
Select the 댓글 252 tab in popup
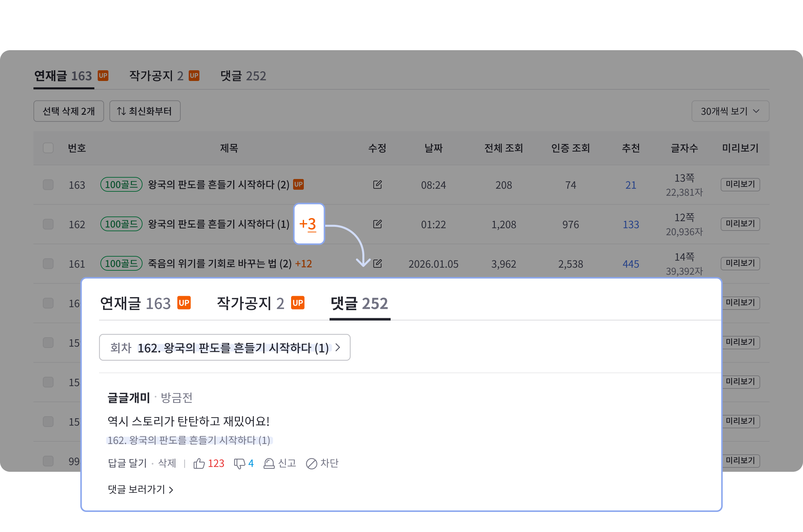(x=359, y=303)
